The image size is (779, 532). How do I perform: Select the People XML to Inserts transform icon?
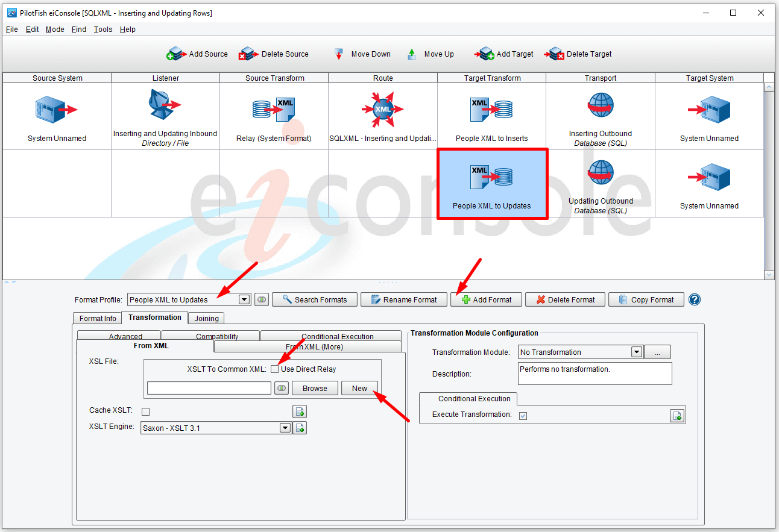(x=491, y=110)
